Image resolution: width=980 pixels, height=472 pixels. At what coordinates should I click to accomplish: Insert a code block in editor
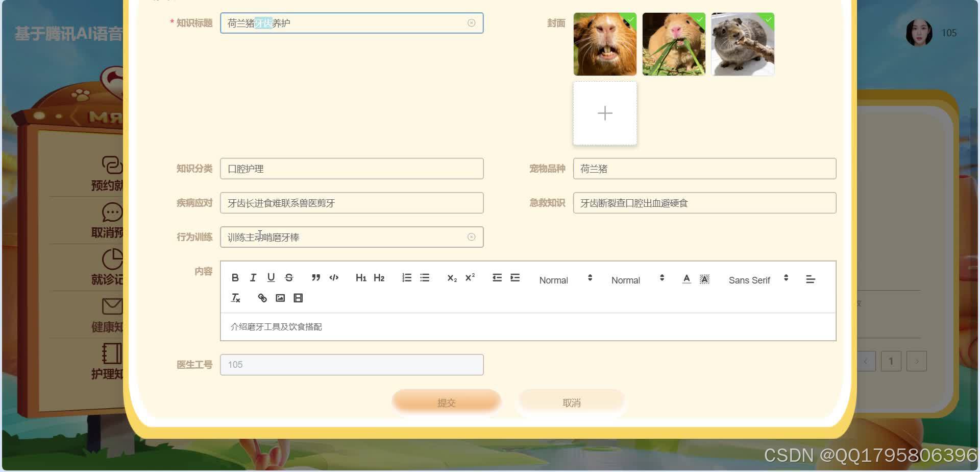334,277
